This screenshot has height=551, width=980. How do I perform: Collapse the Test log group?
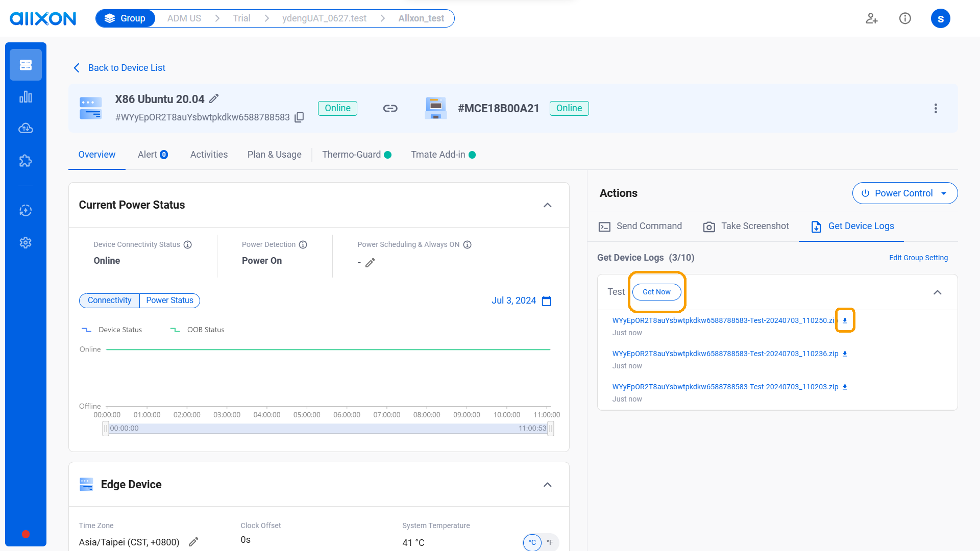[x=938, y=292]
